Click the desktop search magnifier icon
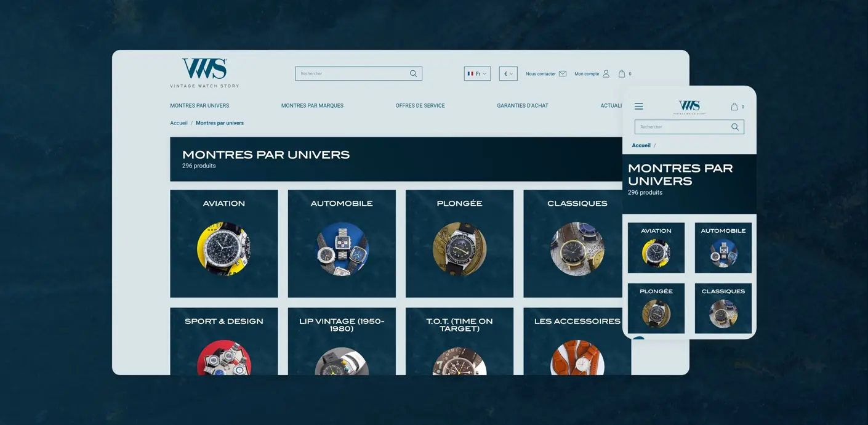This screenshot has height=425, width=868. click(x=413, y=74)
